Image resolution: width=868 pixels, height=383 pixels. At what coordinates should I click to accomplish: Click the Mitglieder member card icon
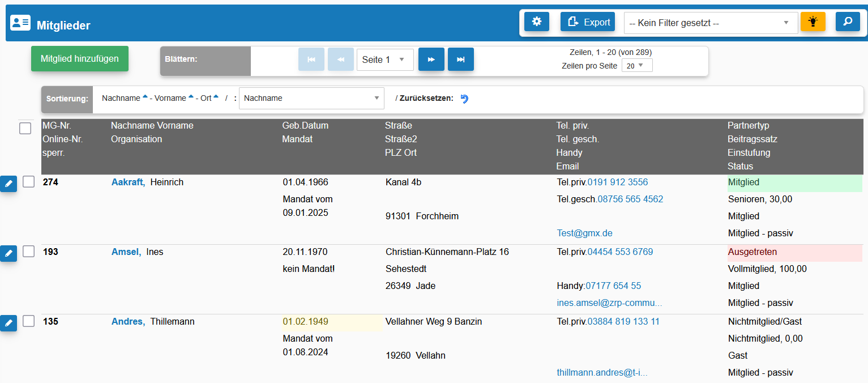tap(20, 23)
